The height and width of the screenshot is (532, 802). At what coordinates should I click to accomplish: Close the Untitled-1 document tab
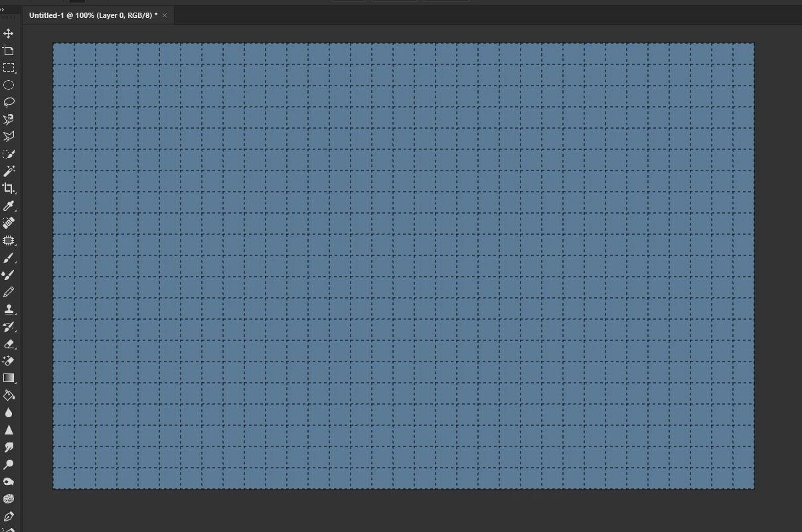(x=165, y=15)
